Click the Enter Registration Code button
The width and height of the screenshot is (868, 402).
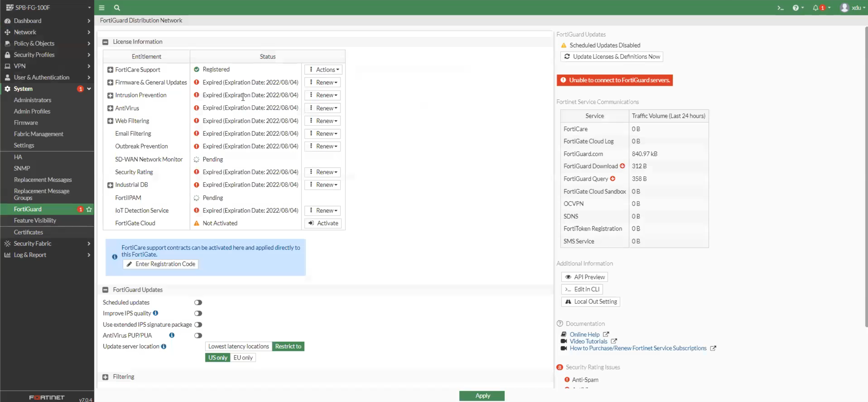[x=161, y=264]
